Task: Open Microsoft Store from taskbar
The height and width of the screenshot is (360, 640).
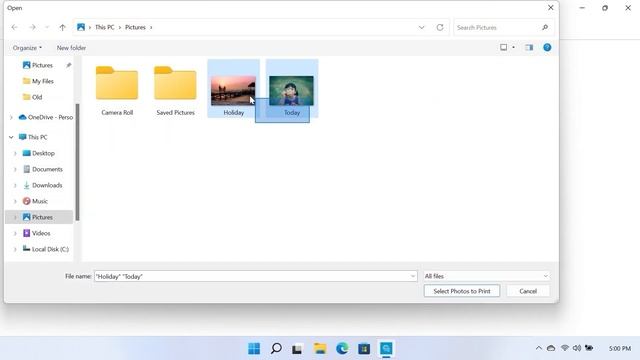Action: (x=364, y=348)
